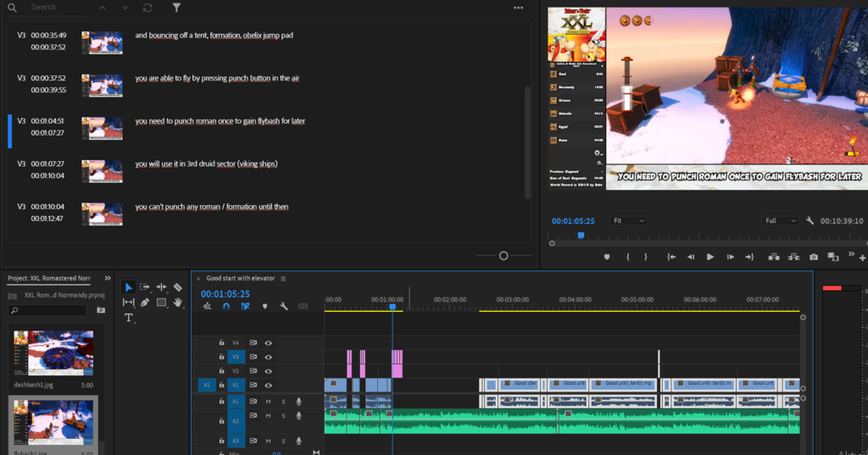Select caption 'you need to punch roman once'
The image size is (868, 455).
(220, 121)
